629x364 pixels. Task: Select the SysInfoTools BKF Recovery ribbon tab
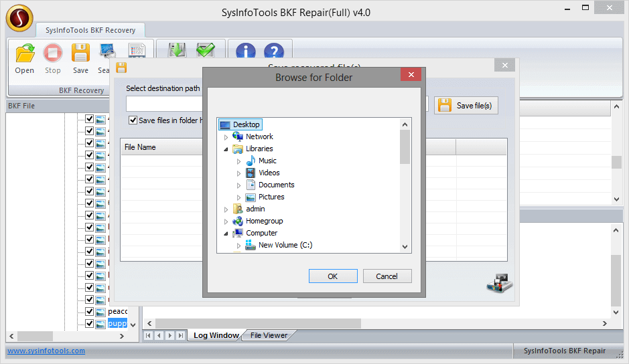click(x=90, y=30)
